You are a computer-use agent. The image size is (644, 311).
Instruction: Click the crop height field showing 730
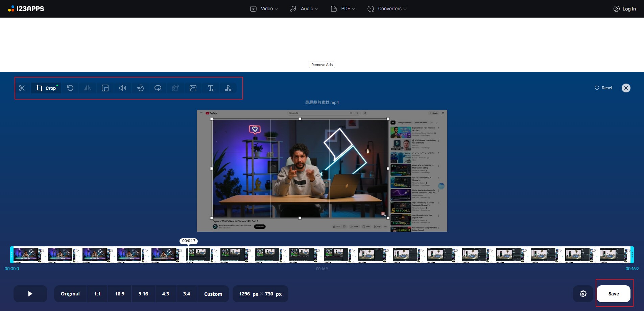pos(269,294)
